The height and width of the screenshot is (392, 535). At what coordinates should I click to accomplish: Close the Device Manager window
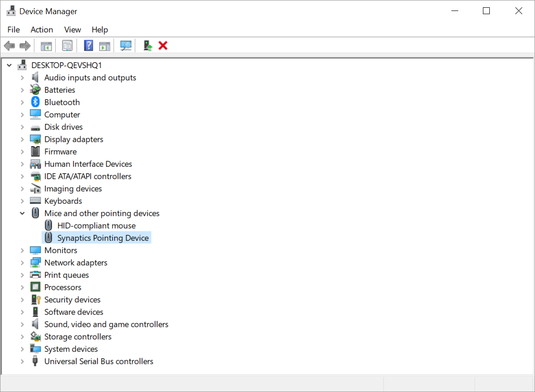click(519, 11)
